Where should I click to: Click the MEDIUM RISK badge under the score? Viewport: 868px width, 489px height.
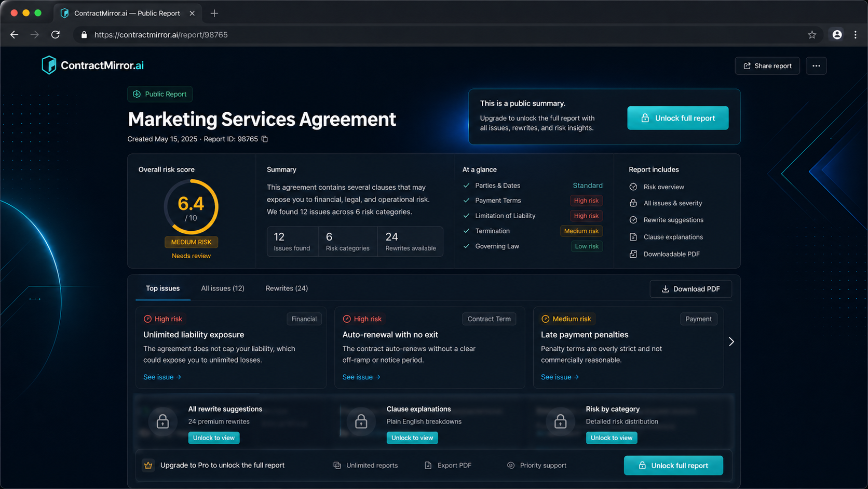191,242
